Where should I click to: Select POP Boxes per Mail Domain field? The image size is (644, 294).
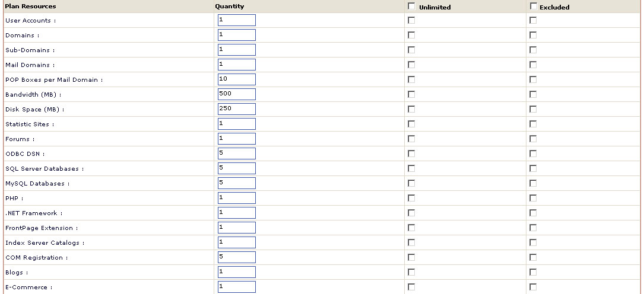[x=237, y=79]
